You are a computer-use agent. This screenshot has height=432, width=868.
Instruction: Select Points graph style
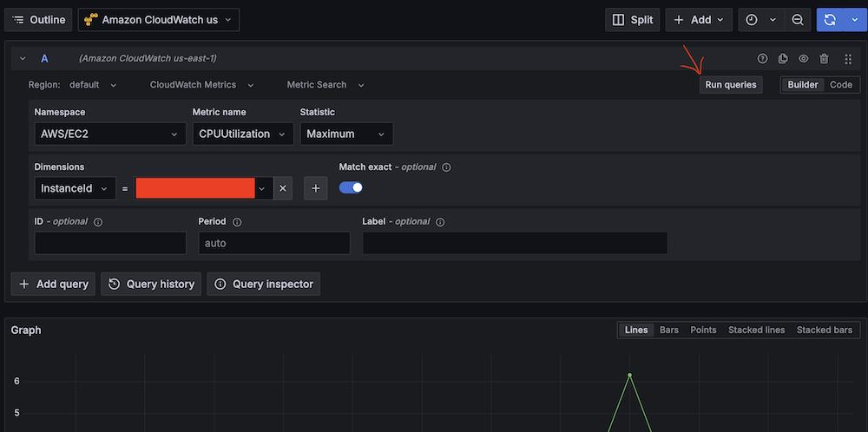703,330
